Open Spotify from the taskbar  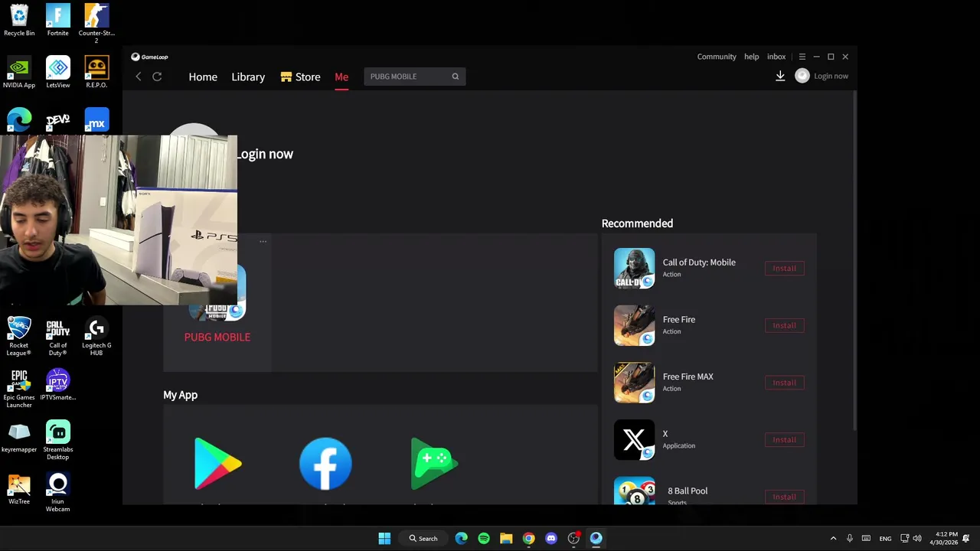484,538
